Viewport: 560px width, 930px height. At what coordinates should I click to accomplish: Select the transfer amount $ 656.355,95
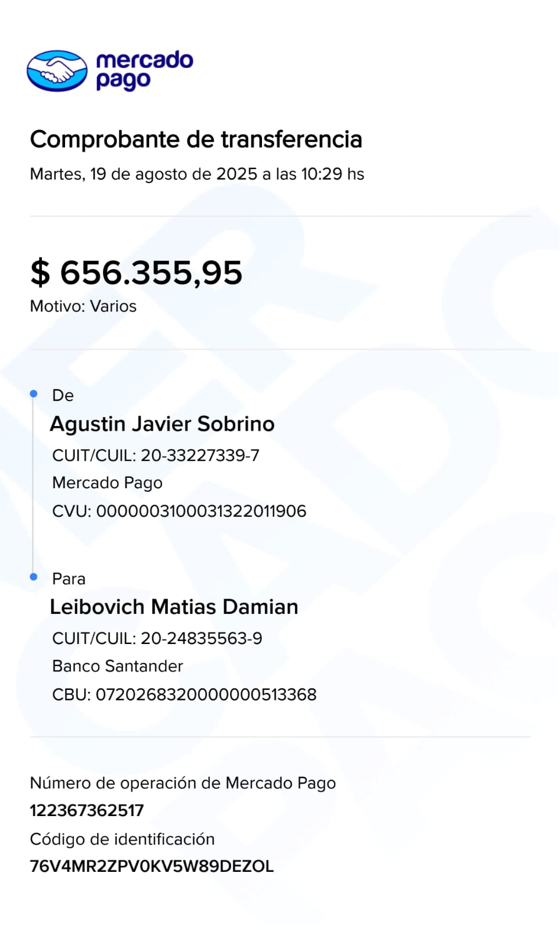point(137,273)
